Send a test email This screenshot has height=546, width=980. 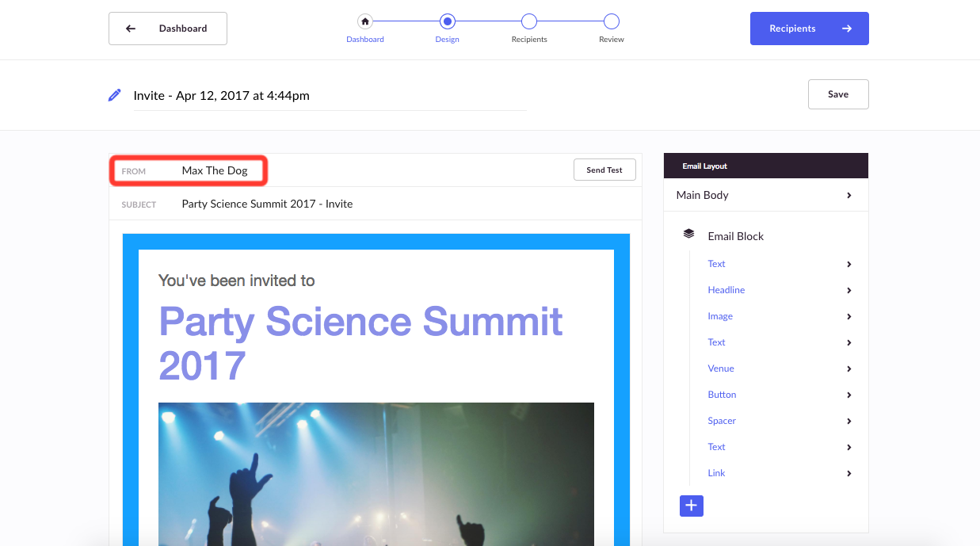click(604, 170)
